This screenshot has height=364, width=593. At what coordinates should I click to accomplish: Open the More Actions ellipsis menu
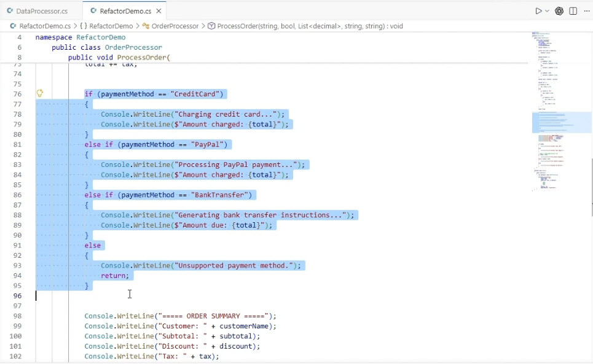[587, 11]
